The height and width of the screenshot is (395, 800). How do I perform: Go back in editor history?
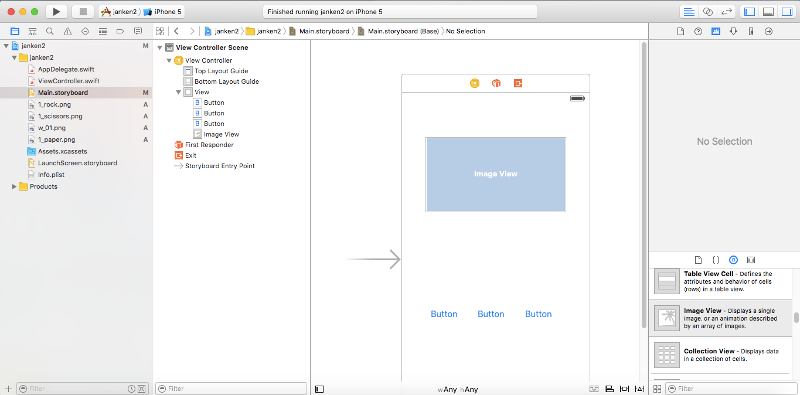click(176, 31)
